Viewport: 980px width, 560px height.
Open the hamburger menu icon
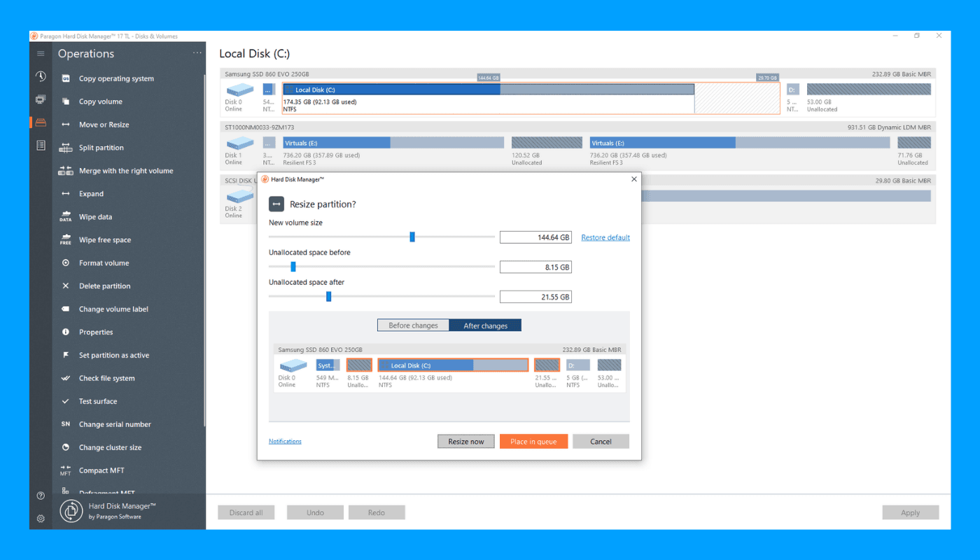tap(41, 53)
